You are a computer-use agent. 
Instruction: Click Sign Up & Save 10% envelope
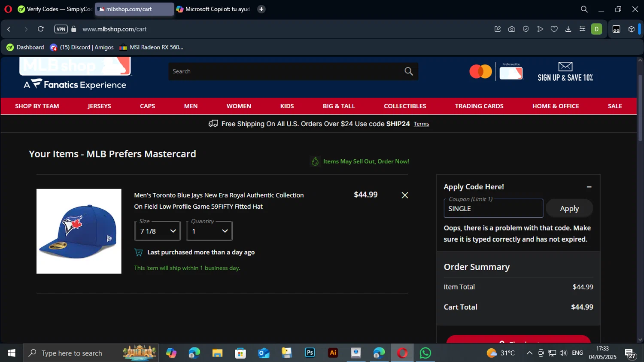(x=565, y=72)
